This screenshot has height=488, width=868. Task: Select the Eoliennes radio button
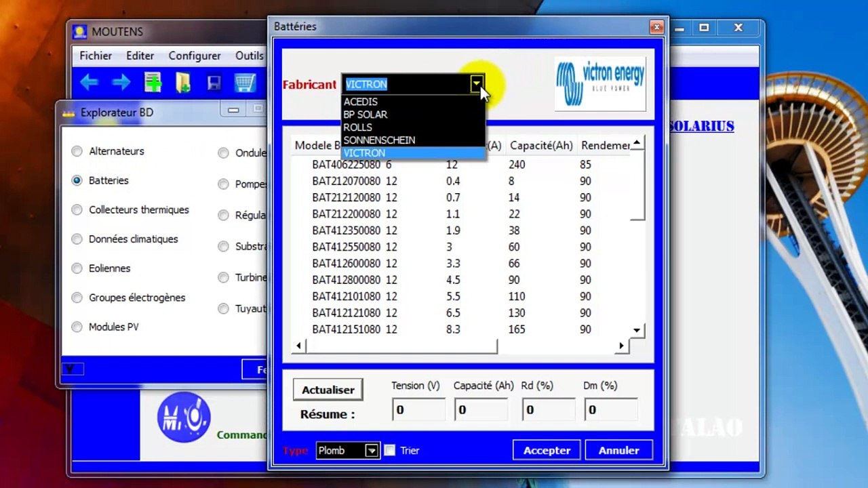pos(77,268)
